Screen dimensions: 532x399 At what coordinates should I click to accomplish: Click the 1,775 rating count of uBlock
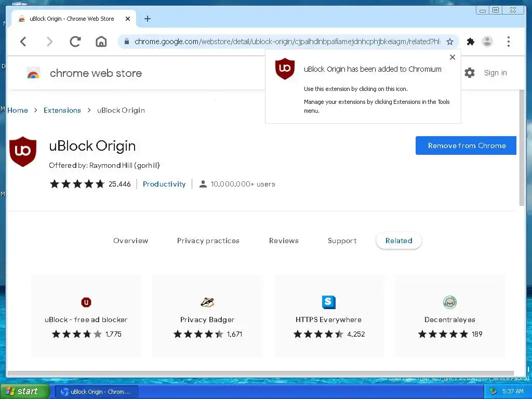click(113, 334)
